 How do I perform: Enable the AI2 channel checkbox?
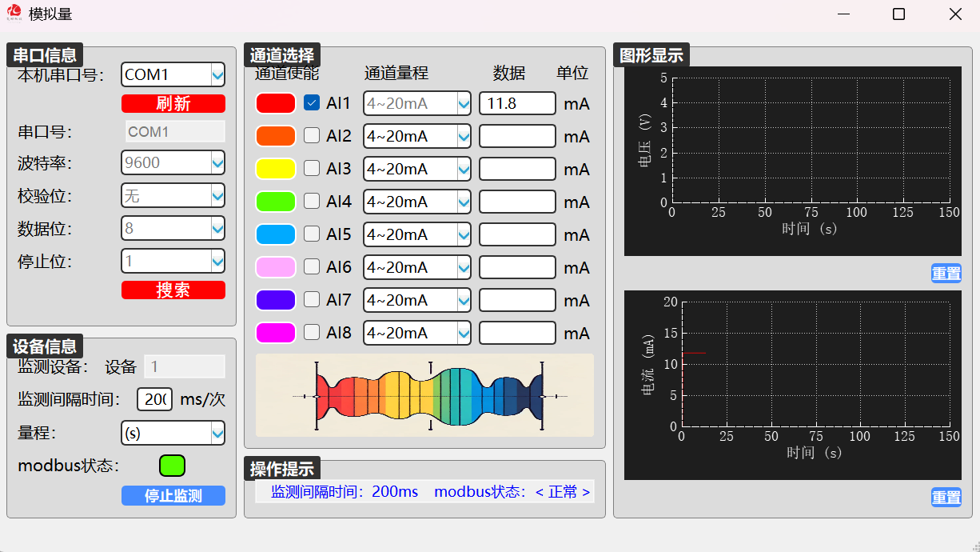pyautogui.click(x=312, y=136)
